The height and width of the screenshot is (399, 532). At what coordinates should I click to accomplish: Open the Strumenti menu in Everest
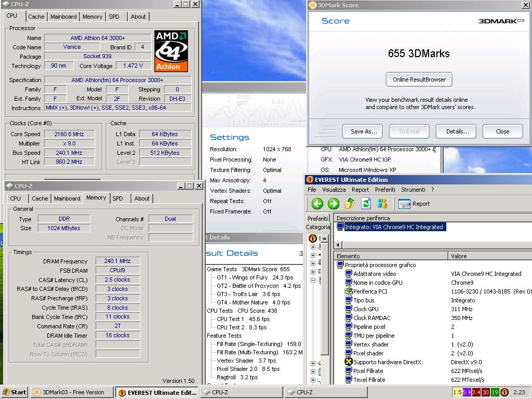pos(413,190)
